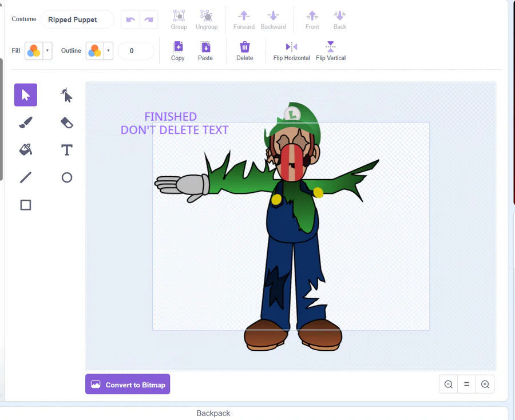Zoom in on the canvas

tap(485, 384)
